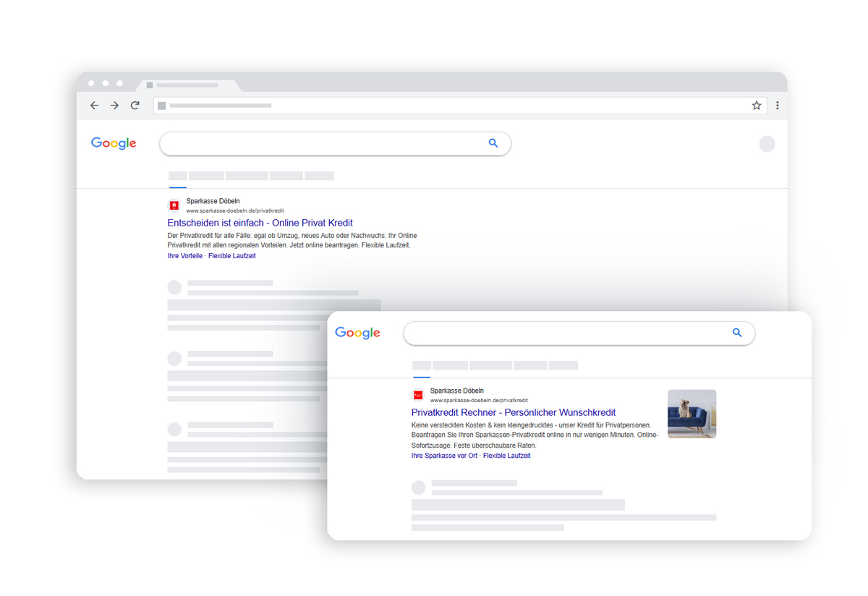The height and width of the screenshot is (596, 868).
Task: Open the round profile avatar
Action: click(x=767, y=144)
